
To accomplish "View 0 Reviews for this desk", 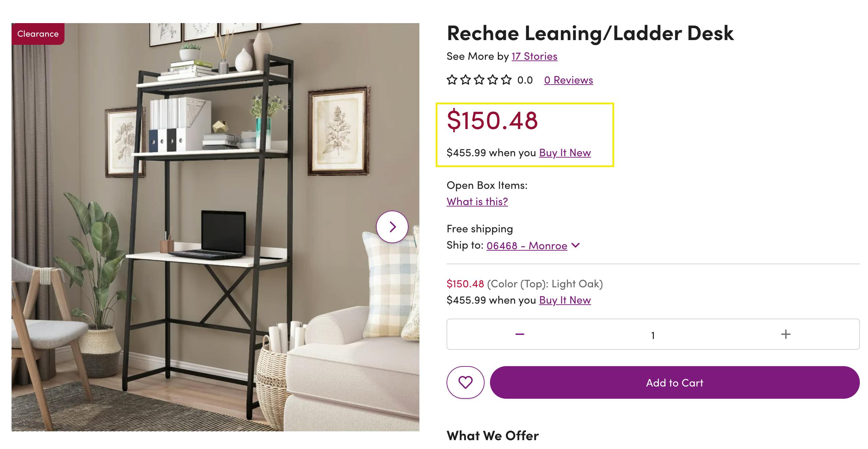I will point(568,80).
